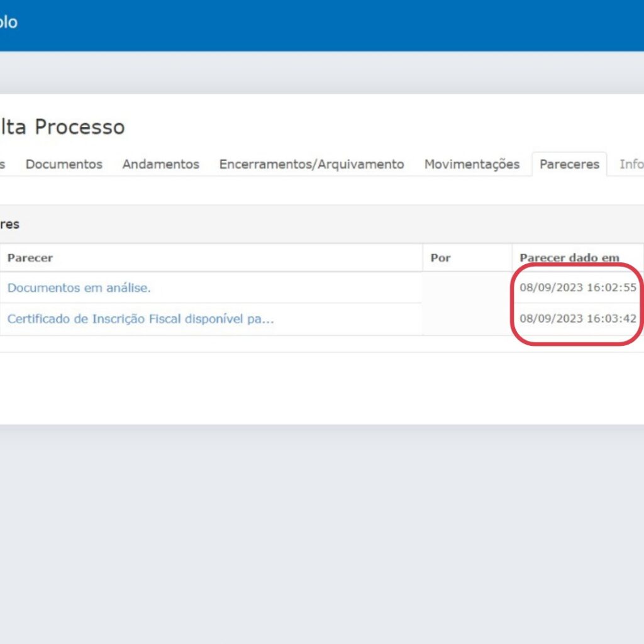
Task: Select the Encerramentos/Arquivamento tab
Action: click(311, 164)
